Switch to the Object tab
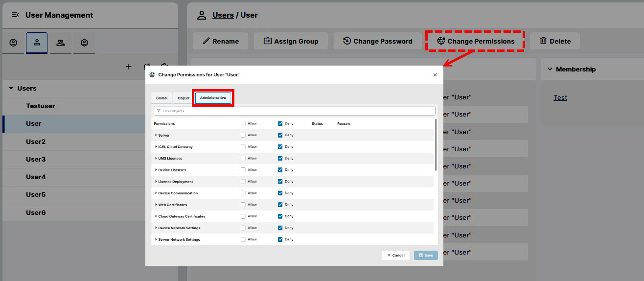 [184, 98]
